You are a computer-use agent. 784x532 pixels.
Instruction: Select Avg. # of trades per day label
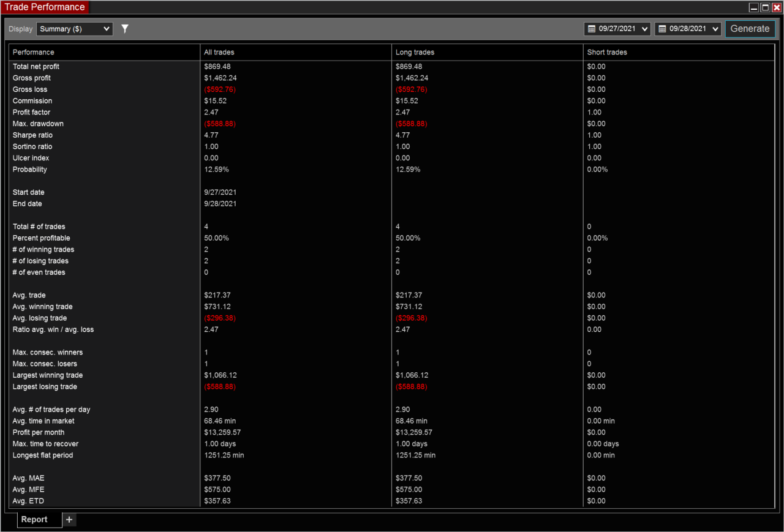(x=51, y=409)
